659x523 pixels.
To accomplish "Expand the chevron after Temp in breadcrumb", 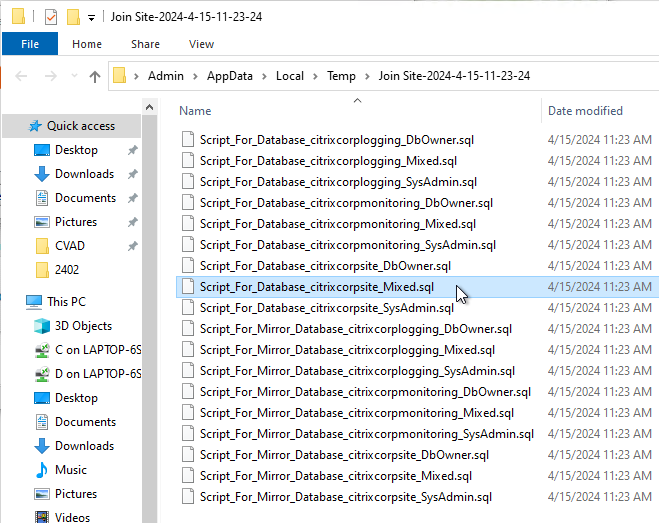I will 367,76.
